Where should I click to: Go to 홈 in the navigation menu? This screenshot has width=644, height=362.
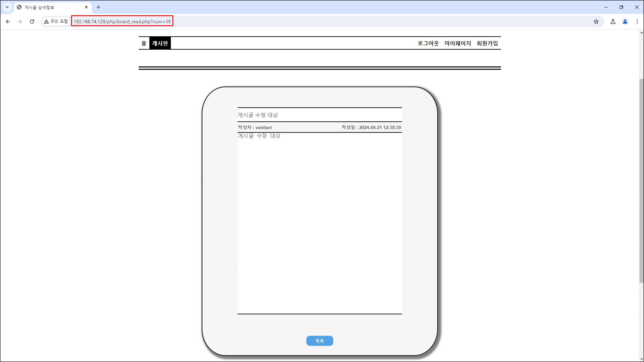[x=144, y=43]
